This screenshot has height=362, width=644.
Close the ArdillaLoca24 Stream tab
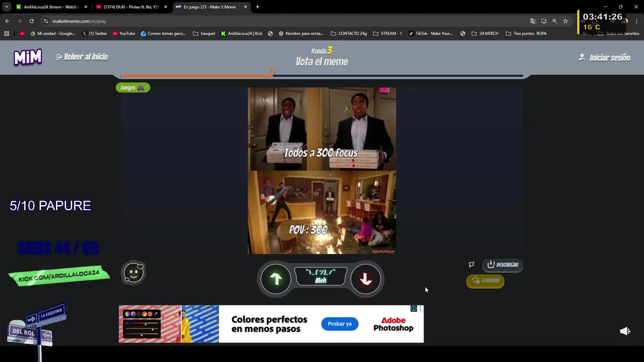[x=86, y=7]
